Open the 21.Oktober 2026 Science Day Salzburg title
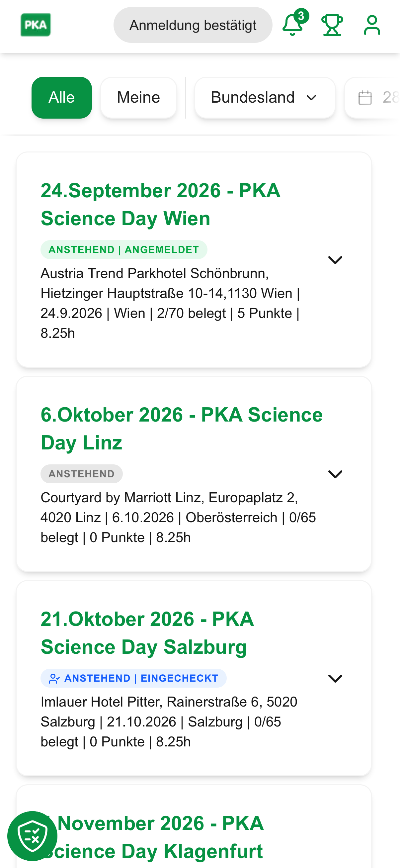 pos(147,633)
